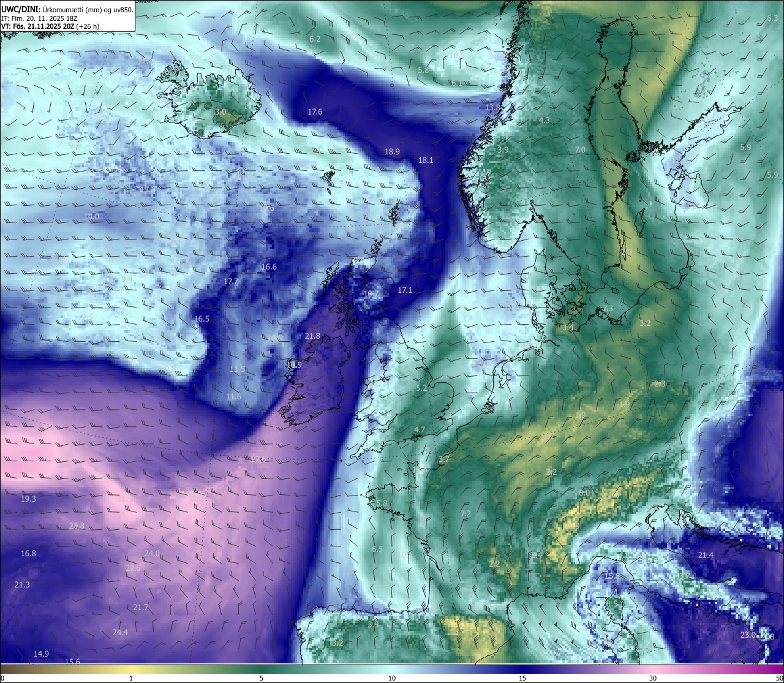This screenshot has height=683, width=784.
Task: Click the 21.4 value over the Adriatic
Action: pyautogui.click(x=706, y=556)
